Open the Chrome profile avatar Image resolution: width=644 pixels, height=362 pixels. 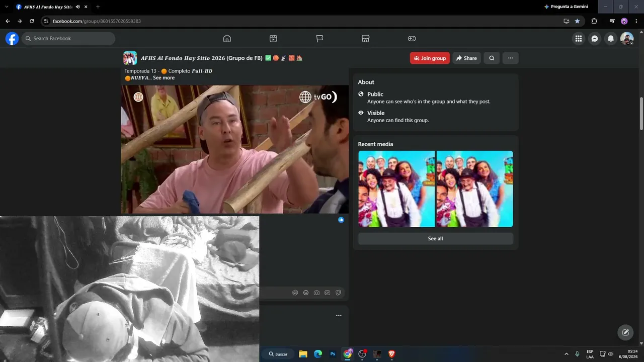click(x=624, y=21)
